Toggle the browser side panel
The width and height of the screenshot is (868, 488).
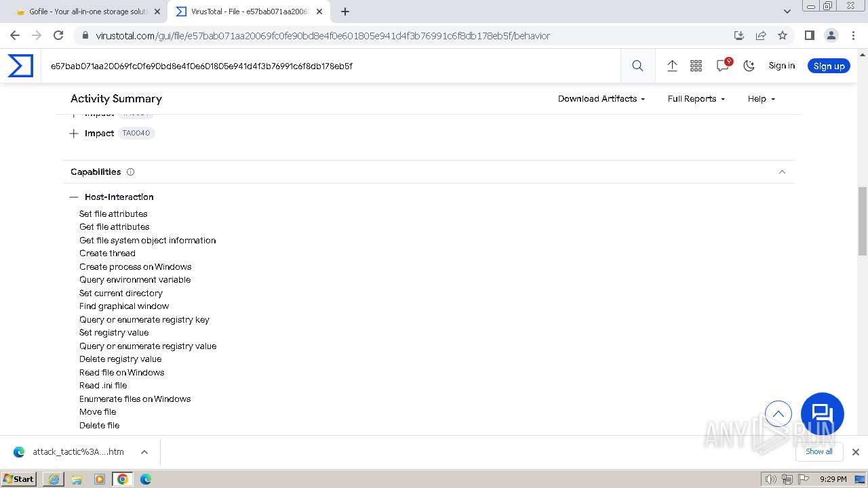[x=809, y=35]
